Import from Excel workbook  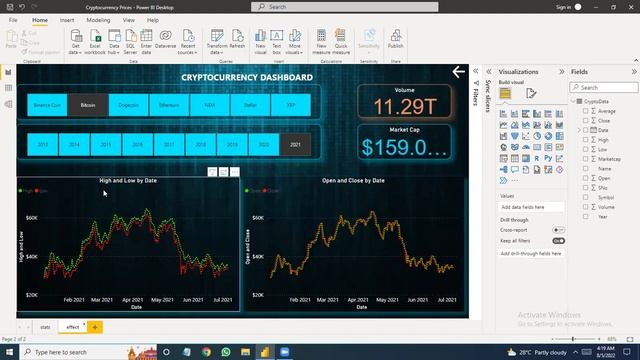point(95,42)
